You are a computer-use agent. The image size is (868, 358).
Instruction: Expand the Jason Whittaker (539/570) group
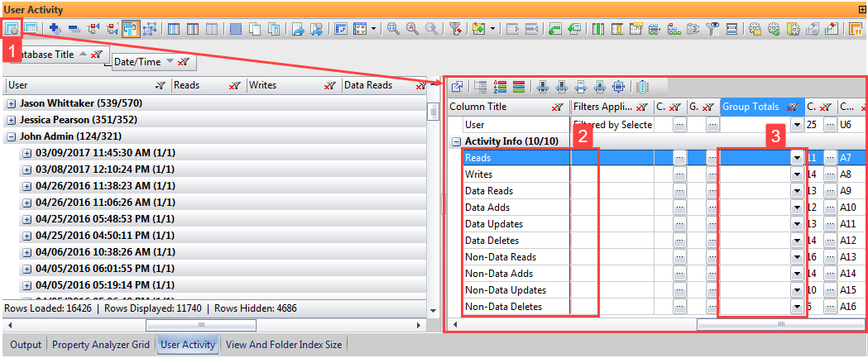pos(11,103)
